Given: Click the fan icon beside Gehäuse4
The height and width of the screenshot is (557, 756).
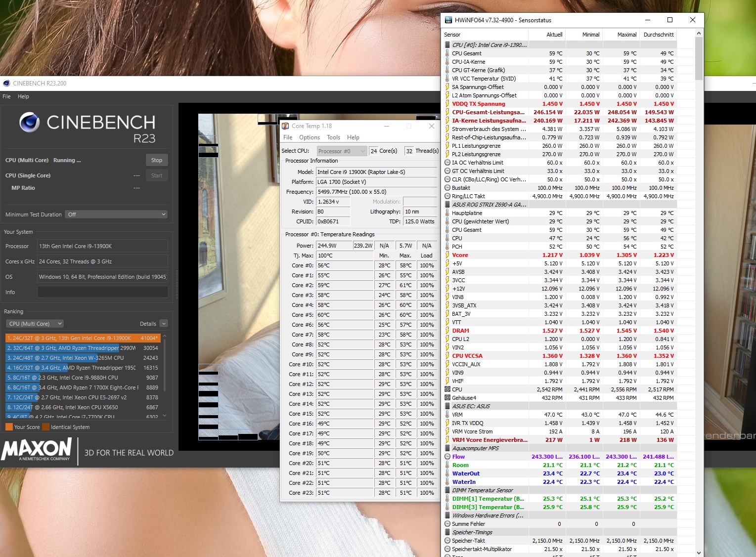Looking at the screenshot, I should [x=447, y=398].
